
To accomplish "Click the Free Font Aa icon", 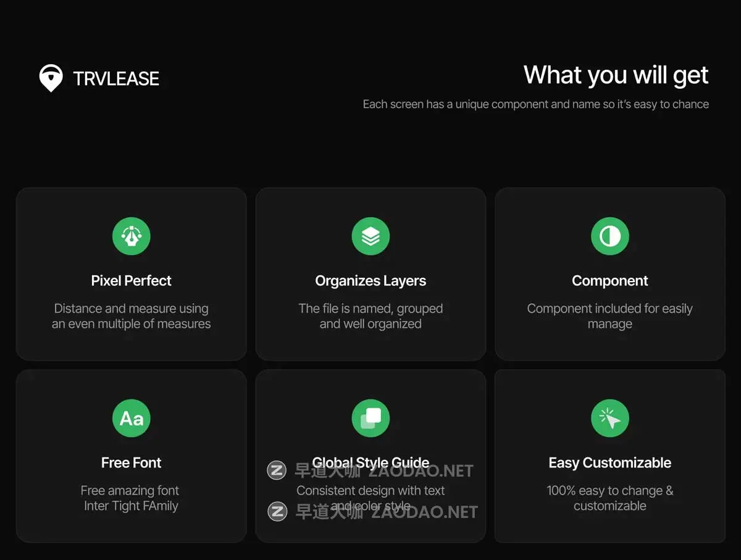I will [x=131, y=418].
